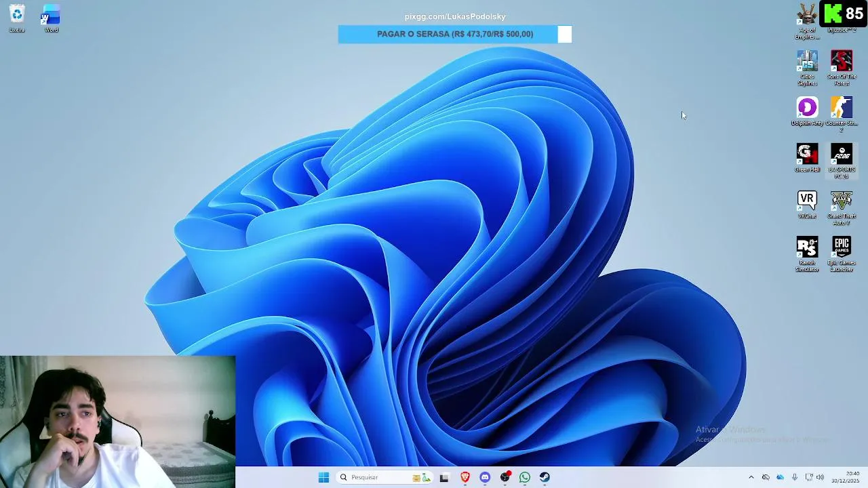Select the Epic Games Launcher shortcut

(x=842, y=254)
